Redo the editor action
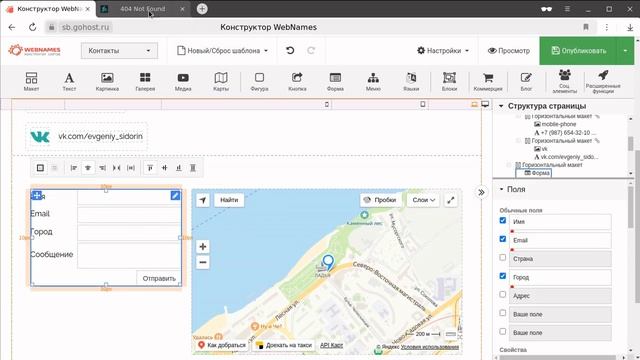This screenshot has height=360, width=640. pos(311,51)
